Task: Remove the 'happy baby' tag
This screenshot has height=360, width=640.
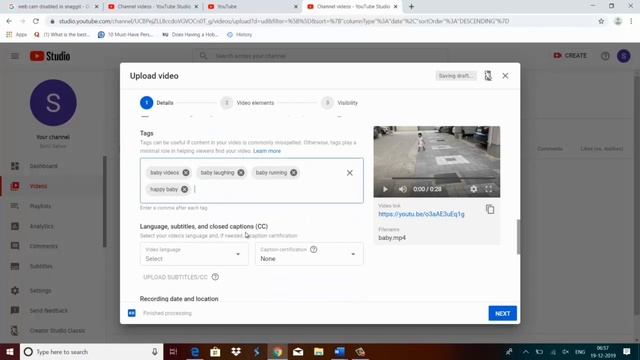Action: point(184,189)
